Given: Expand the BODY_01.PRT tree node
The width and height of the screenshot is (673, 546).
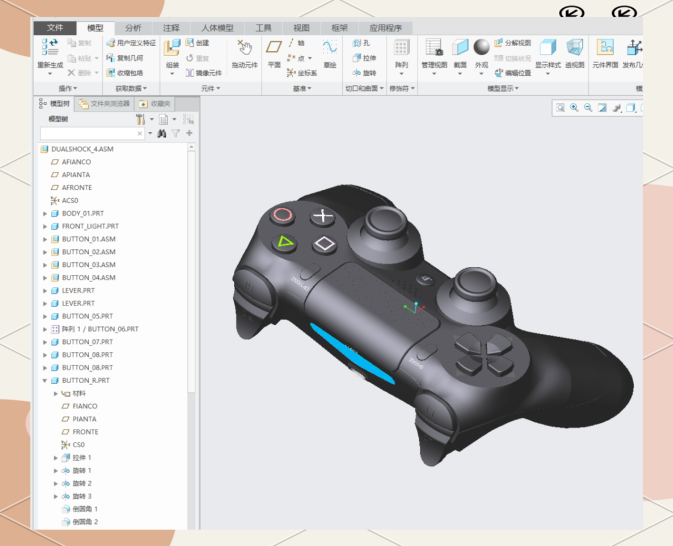Looking at the screenshot, I should 45,213.
